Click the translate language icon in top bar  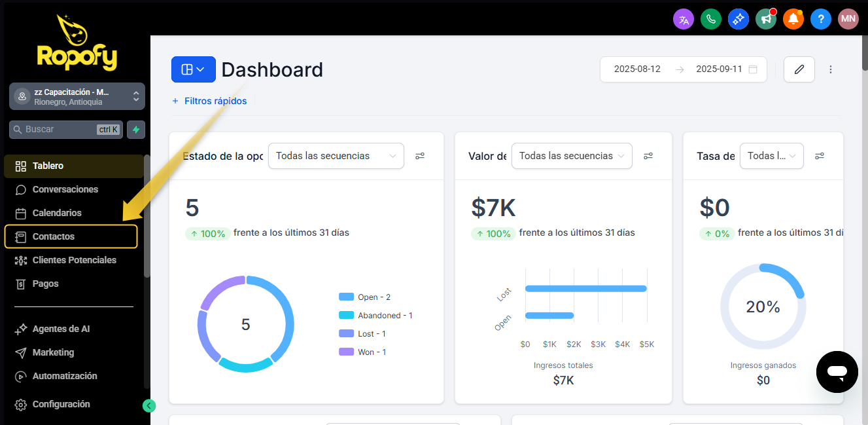tap(684, 19)
